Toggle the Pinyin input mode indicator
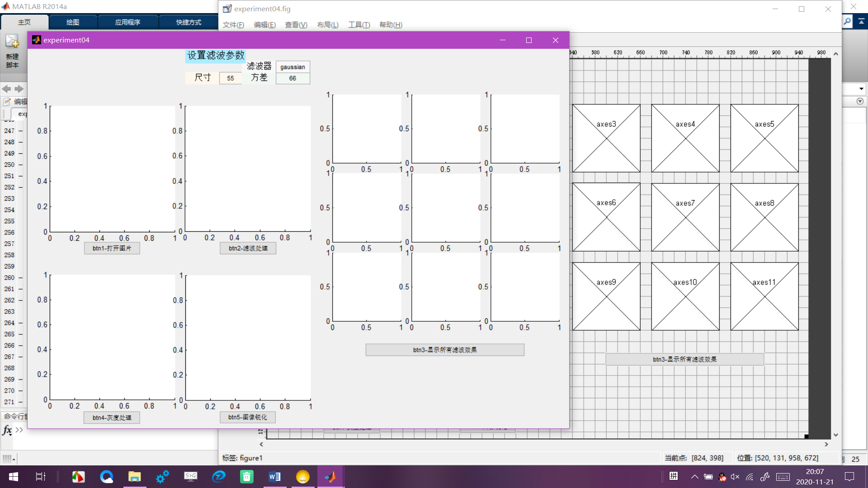 pos(674,476)
